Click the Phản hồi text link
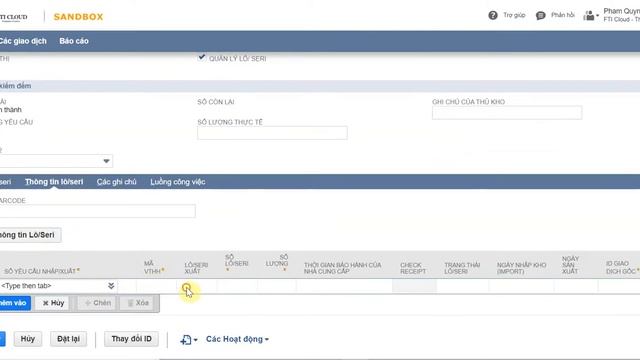This screenshot has height=360, width=640. tap(562, 15)
